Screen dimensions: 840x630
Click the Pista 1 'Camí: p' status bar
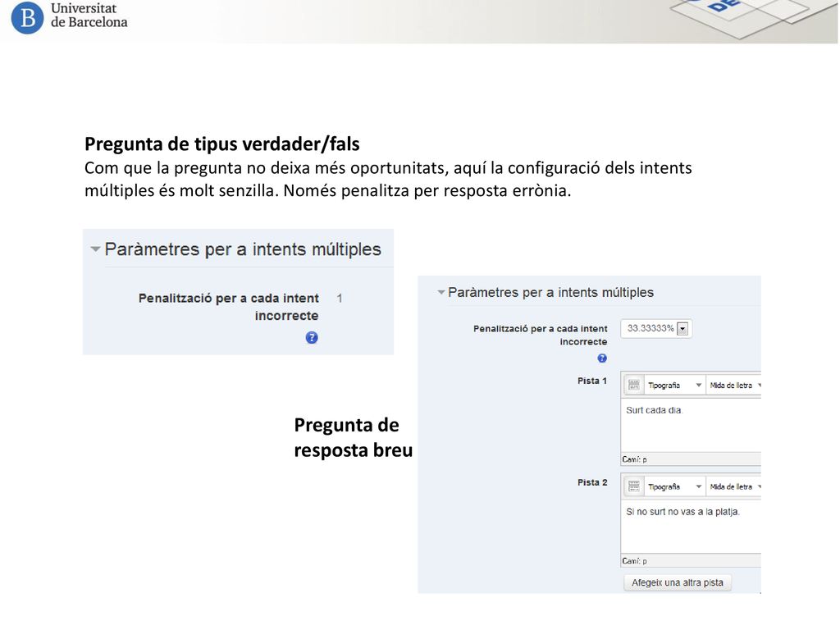691,459
